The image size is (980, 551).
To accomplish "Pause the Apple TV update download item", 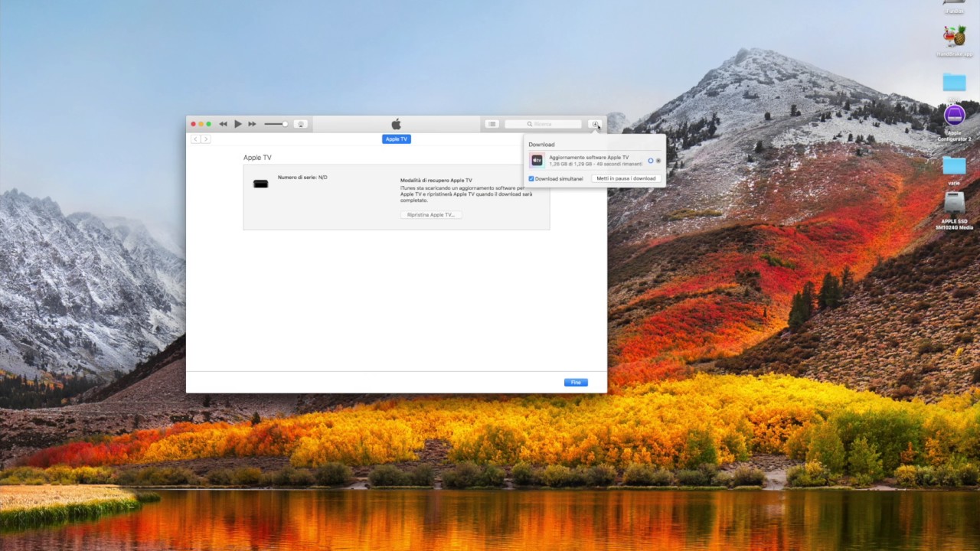I will (651, 161).
